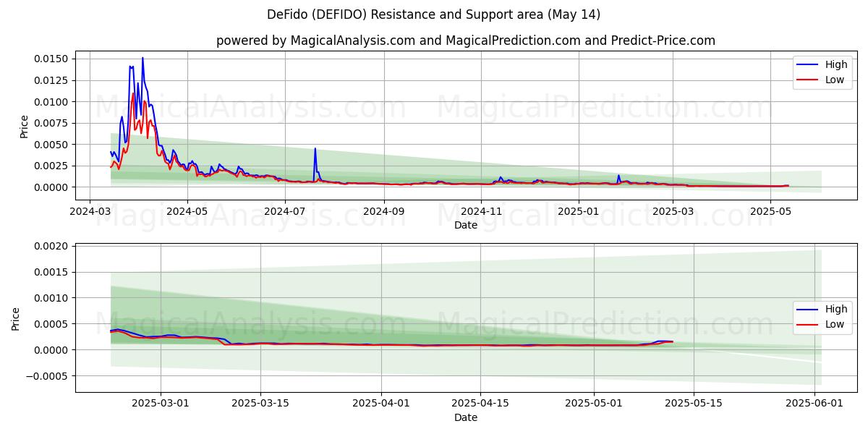
Task: Click the 'Date' x-axis label under upper chart
Action: click(x=466, y=225)
